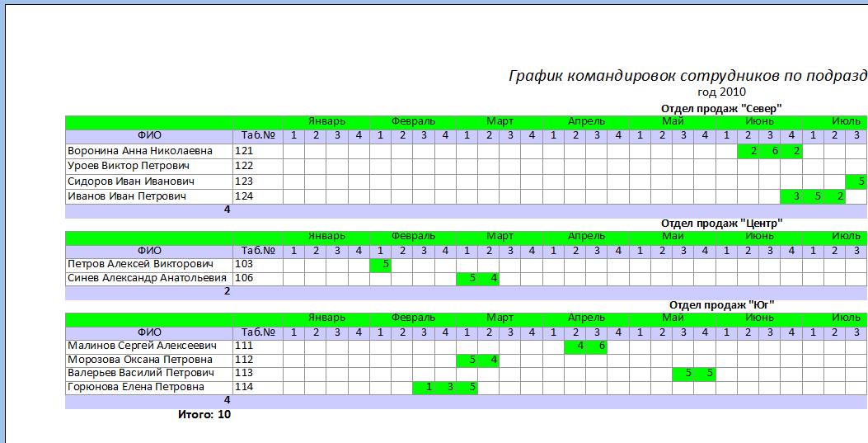Click the Таб.№ header in the Центр table
The height and width of the screenshot is (443, 868).
258,250
